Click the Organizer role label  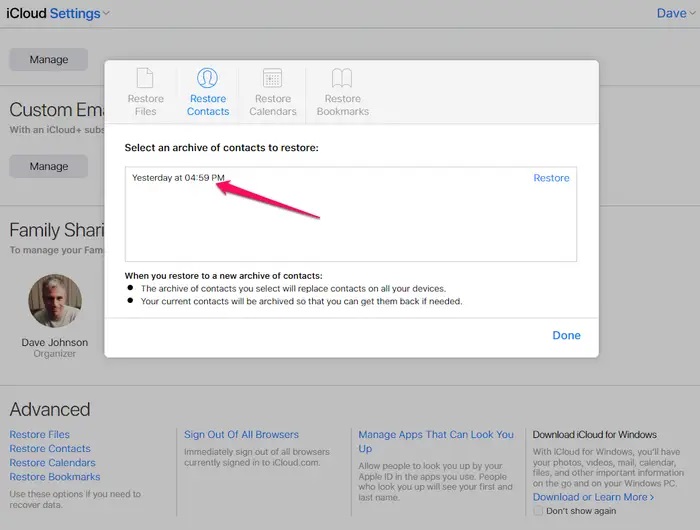(54, 354)
